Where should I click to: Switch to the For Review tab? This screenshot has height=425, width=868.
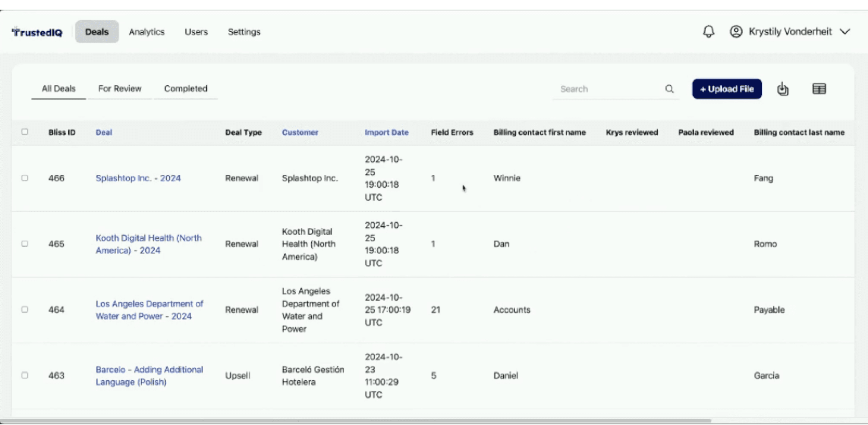click(120, 89)
